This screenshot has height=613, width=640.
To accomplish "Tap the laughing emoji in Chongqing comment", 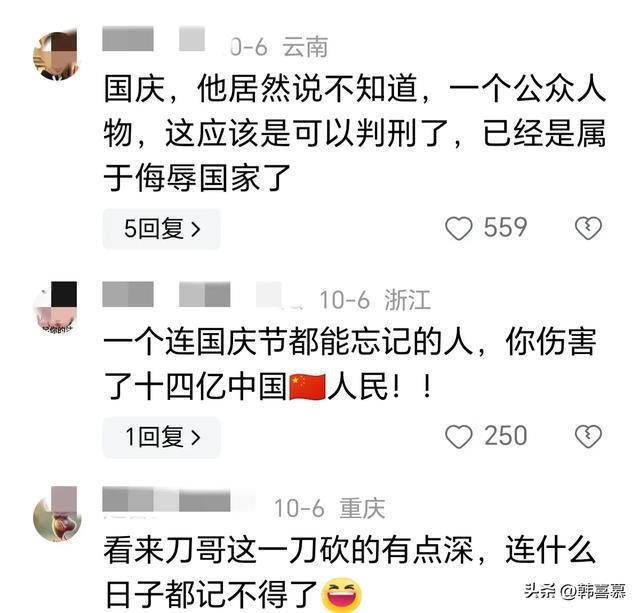I will 342,594.
